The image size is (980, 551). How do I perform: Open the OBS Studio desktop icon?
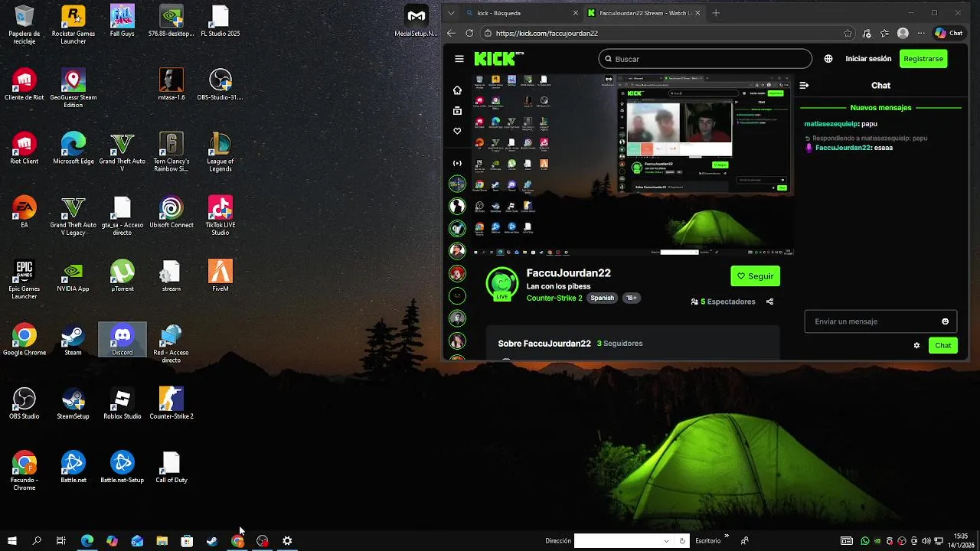click(x=24, y=403)
